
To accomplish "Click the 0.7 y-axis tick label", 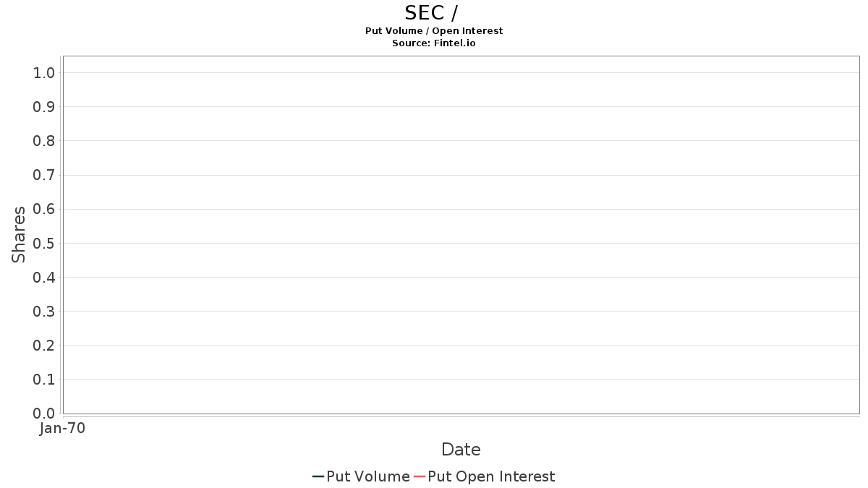I will pos(44,175).
